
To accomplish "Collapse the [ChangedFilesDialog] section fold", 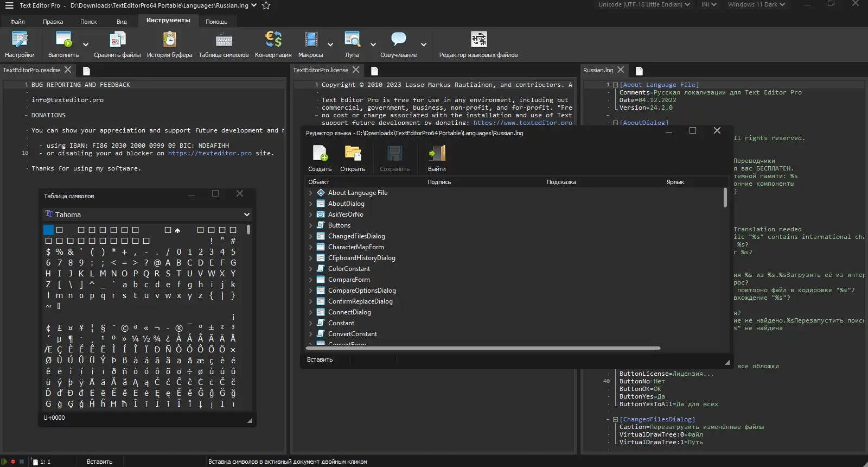I will point(615,420).
